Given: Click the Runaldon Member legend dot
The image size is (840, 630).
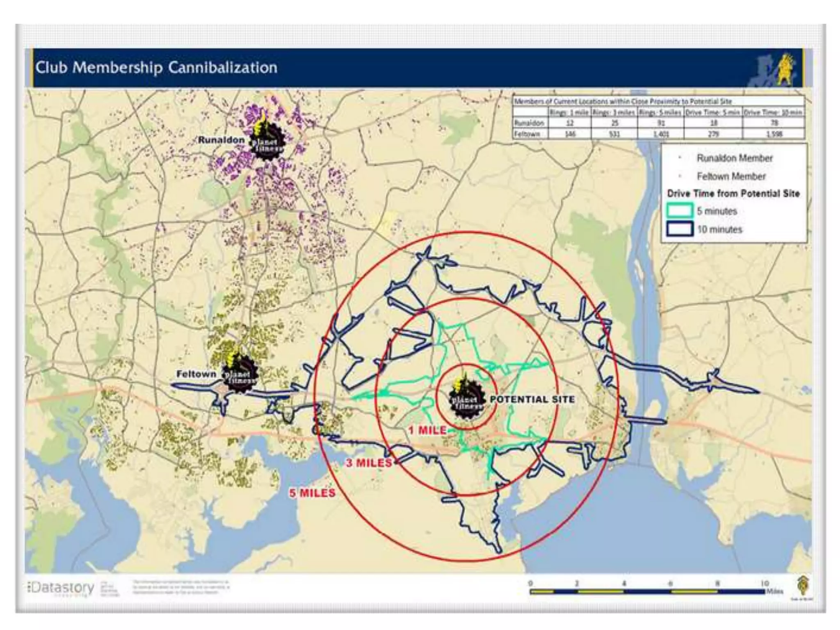Looking at the screenshot, I should pyautogui.click(x=680, y=158).
